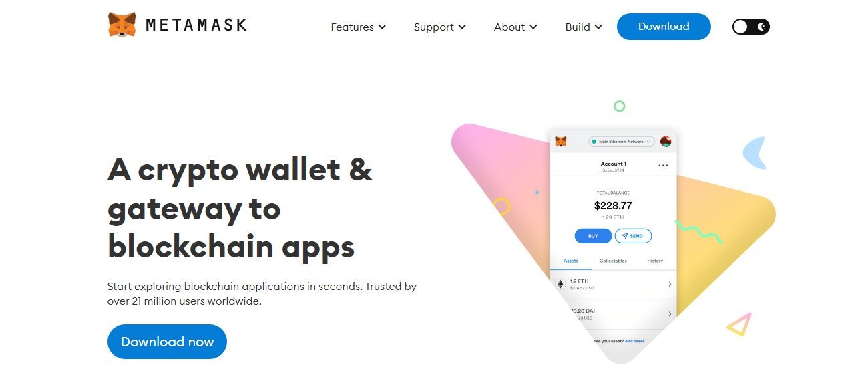Switch to the History tab
Screen dimensions: 868x383
(655, 261)
